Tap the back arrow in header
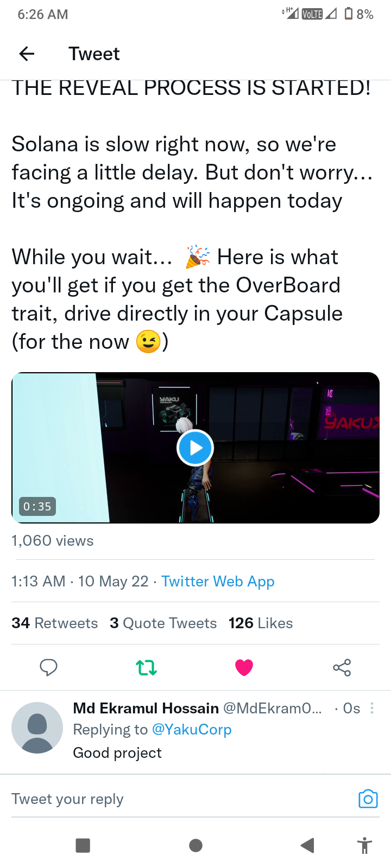 coord(27,54)
